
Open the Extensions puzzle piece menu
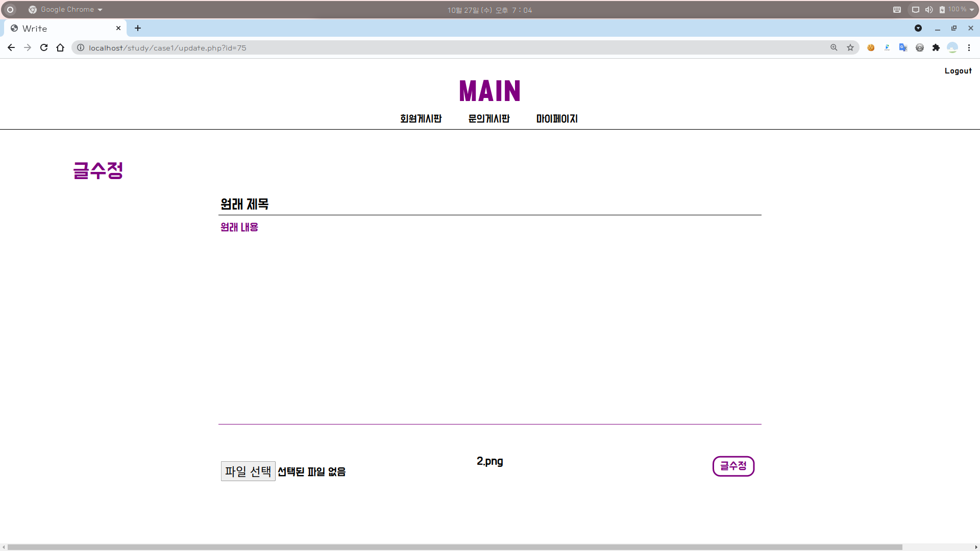936,47
